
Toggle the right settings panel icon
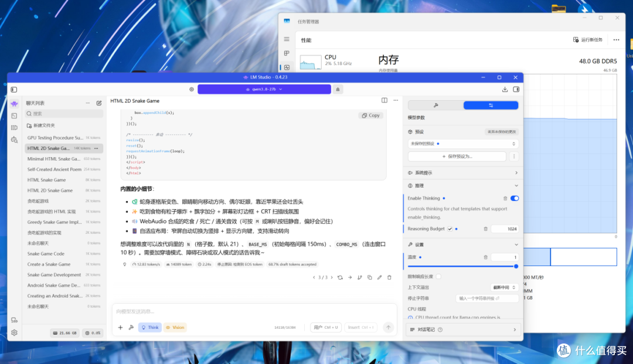516,89
